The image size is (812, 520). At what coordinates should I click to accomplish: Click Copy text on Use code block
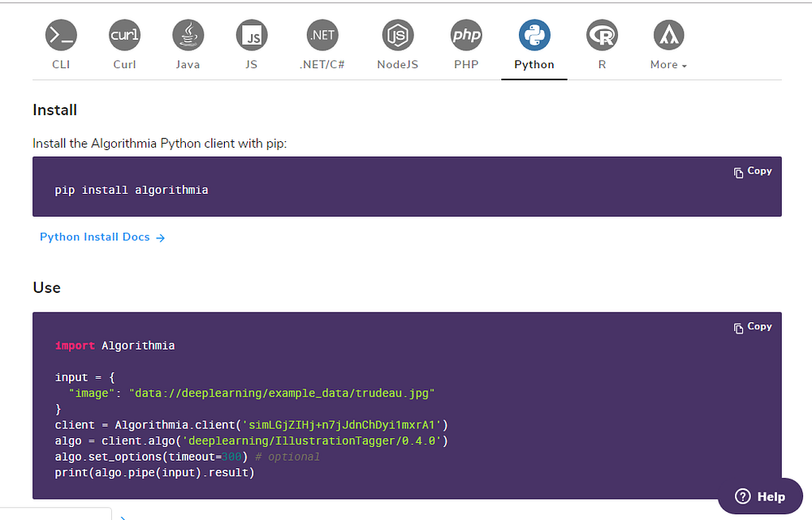coord(760,326)
